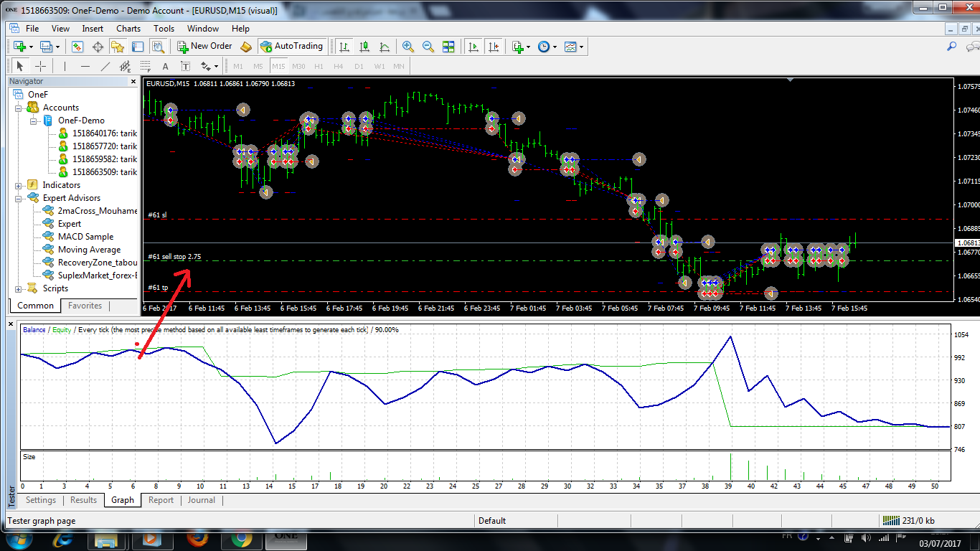Toggle the AutoTrading button
This screenshot has height=551, width=980.
(291, 46)
